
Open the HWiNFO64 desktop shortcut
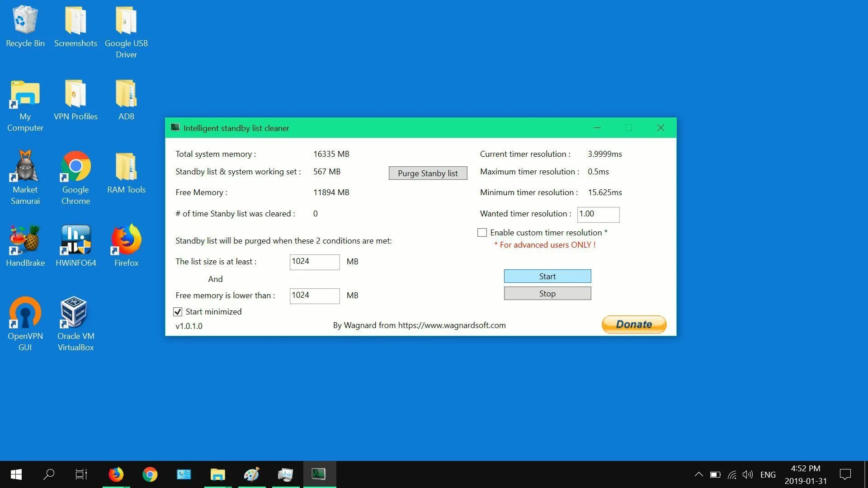(x=75, y=240)
